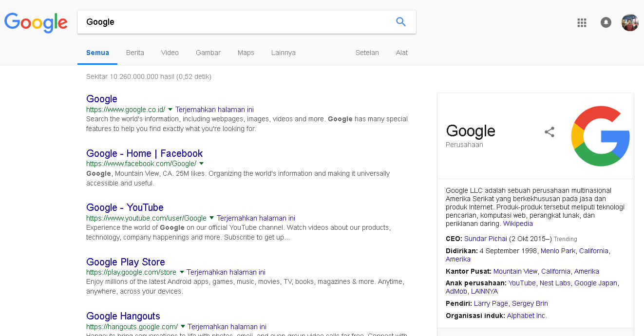The height and width of the screenshot is (336, 644).
Task: Click Terjemahkan halaman ini for google.co.id
Action: [x=214, y=110]
